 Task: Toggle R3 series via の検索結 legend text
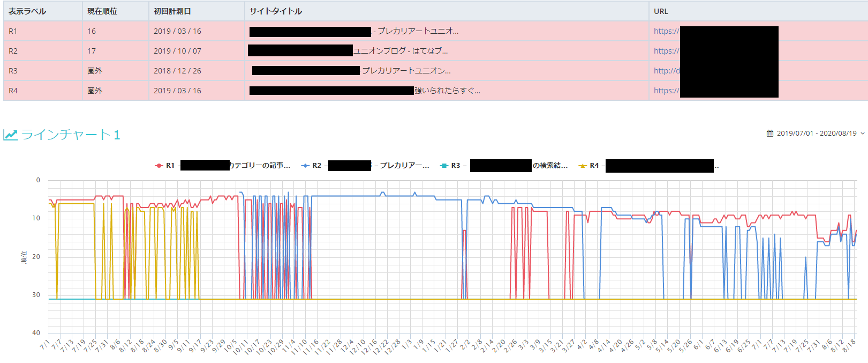(x=550, y=166)
